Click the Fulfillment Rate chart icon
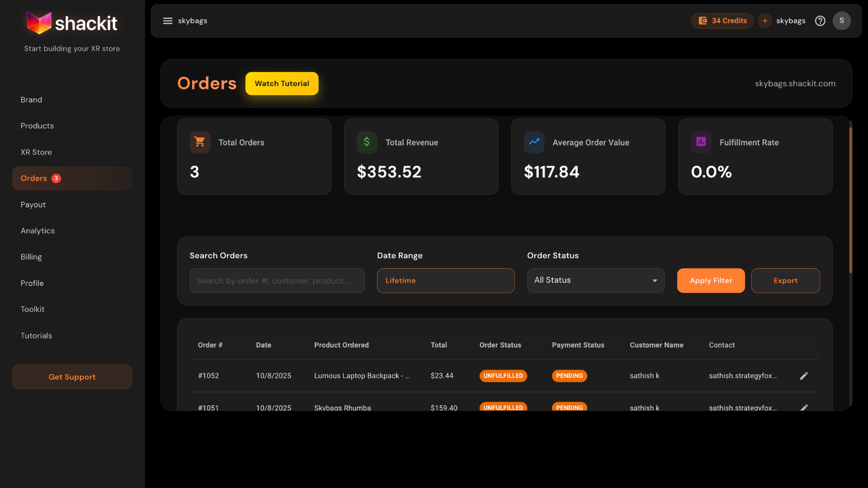The height and width of the screenshot is (488, 868). click(x=701, y=142)
